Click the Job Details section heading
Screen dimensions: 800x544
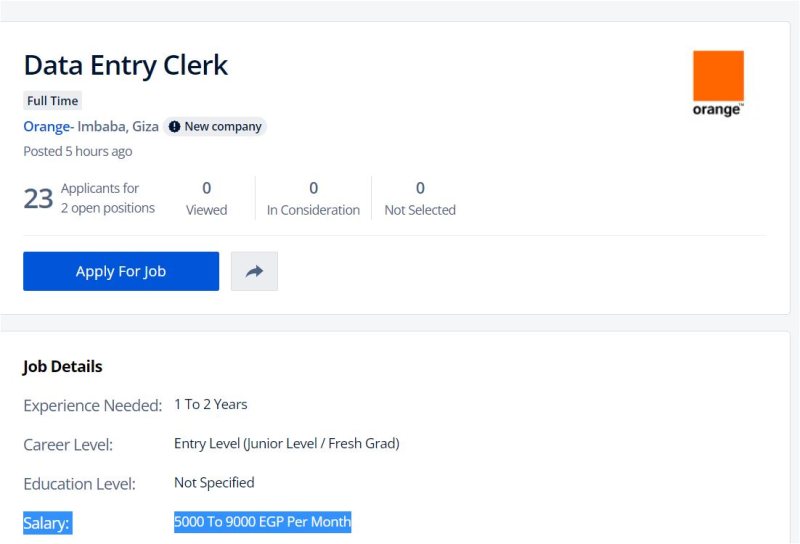(x=63, y=366)
